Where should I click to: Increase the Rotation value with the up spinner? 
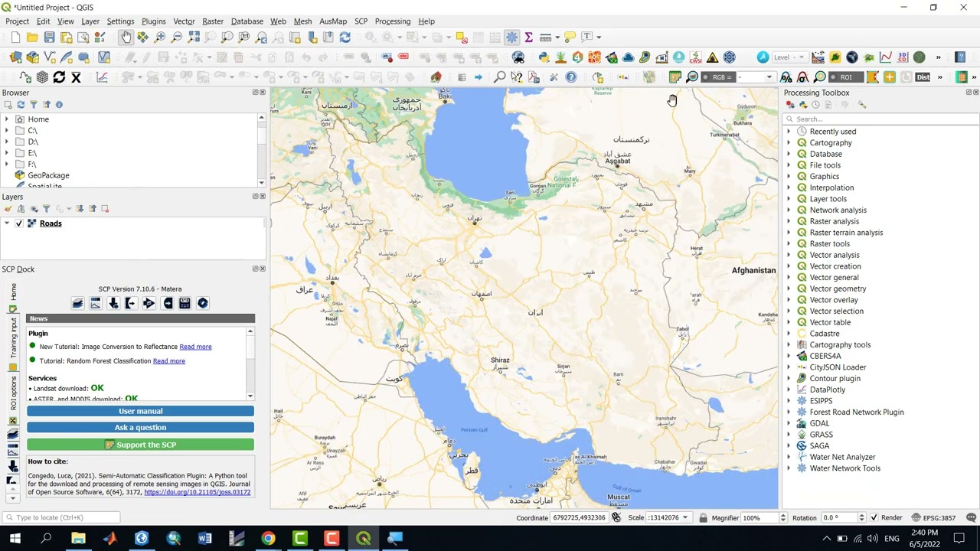pyautogui.click(x=862, y=515)
